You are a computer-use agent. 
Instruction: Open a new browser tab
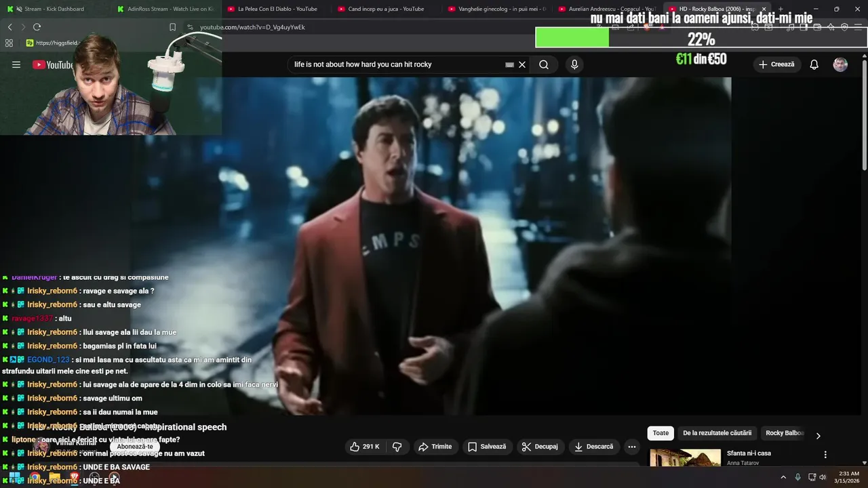click(x=781, y=9)
